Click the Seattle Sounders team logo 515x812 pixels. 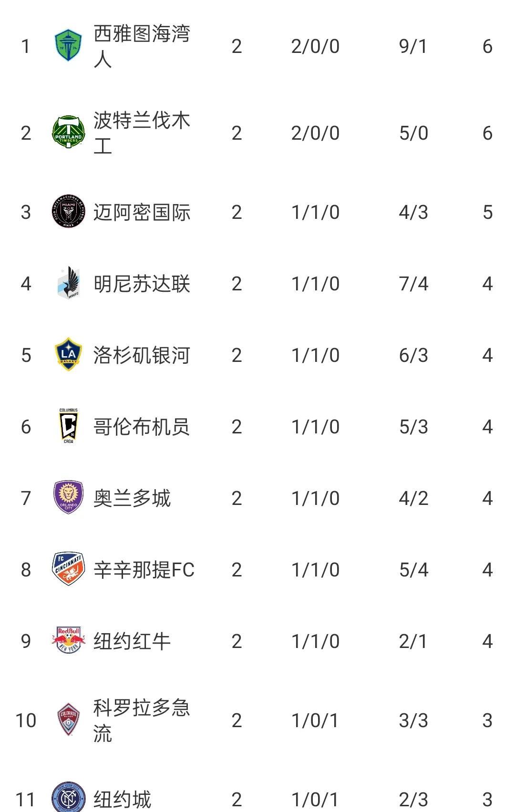pyautogui.click(x=68, y=46)
